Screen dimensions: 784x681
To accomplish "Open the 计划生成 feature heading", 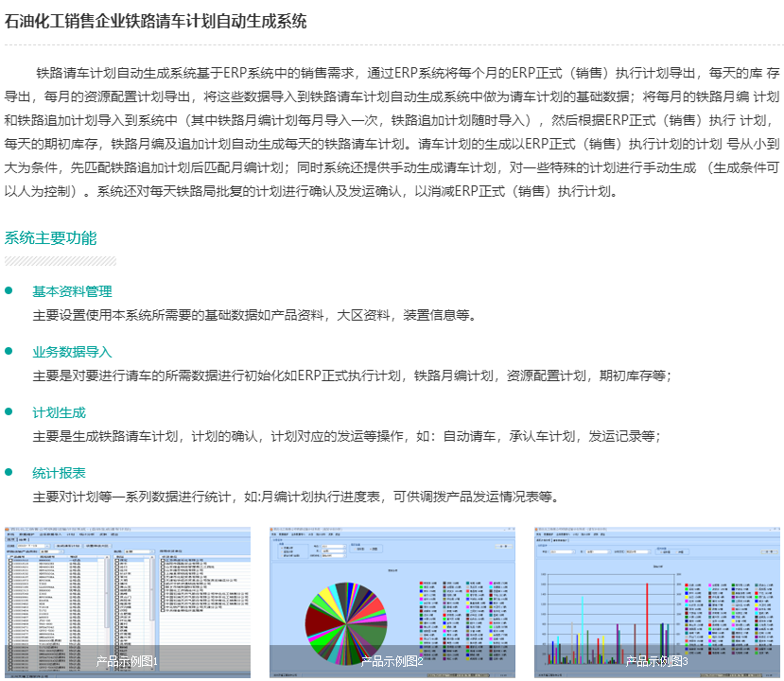I will (59, 412).
